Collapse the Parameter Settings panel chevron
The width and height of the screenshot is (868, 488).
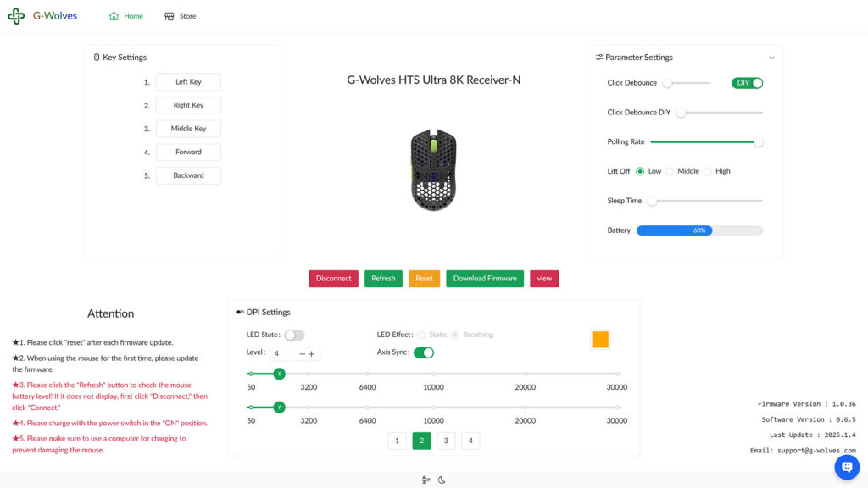pyautogui.click(x=771, y=58)
